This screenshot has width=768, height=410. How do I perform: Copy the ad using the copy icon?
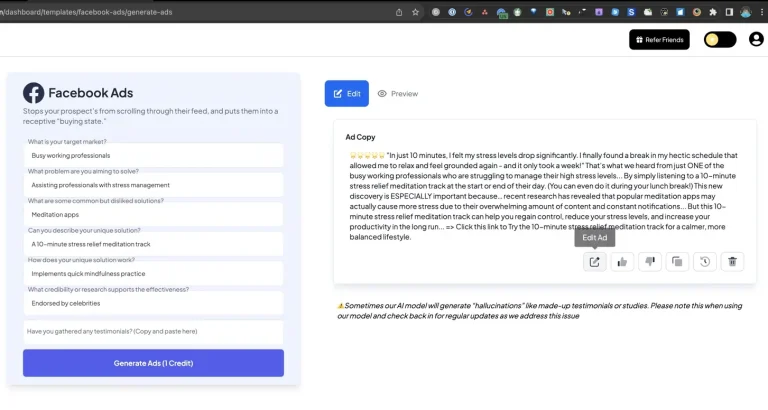click(677, 261)
